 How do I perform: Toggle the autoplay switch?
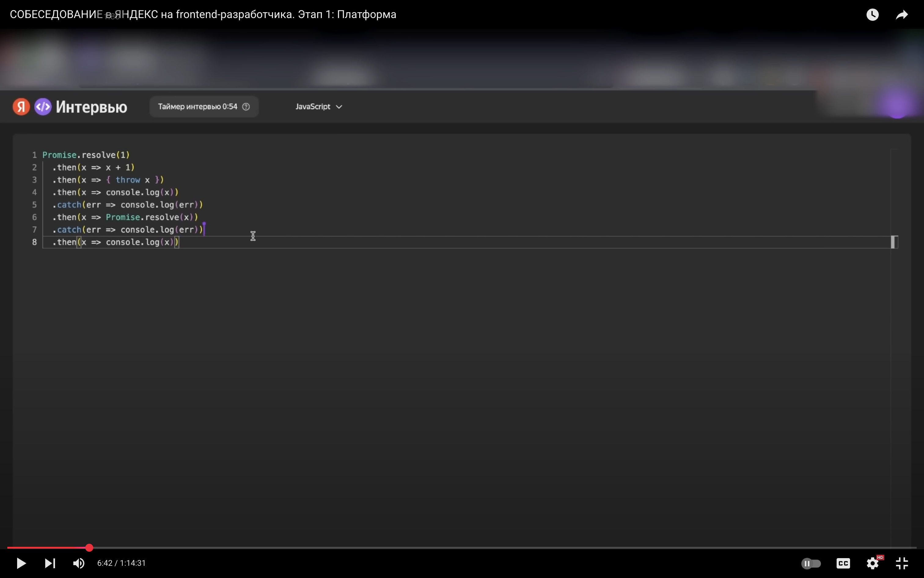[x=811, y=563]
